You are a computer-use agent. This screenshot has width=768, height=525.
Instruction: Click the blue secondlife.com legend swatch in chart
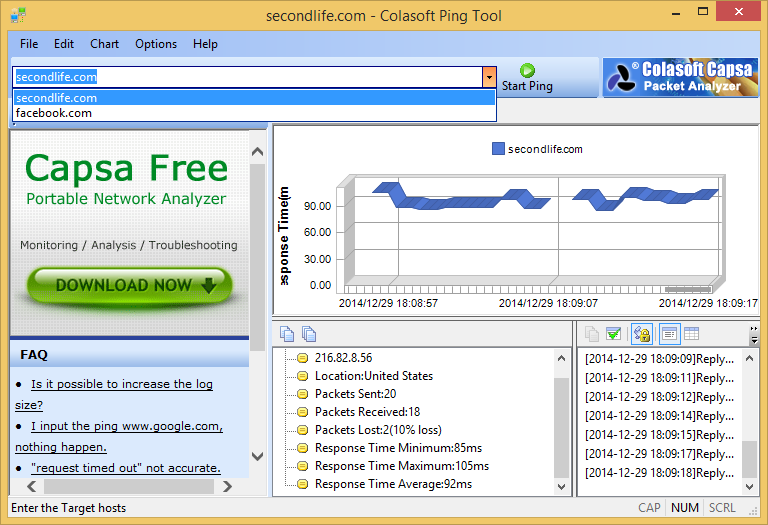tap(498, 149)
